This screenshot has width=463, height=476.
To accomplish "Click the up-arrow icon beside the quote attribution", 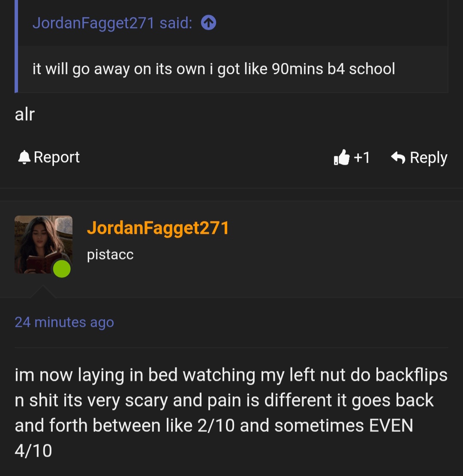I will [208, 23].
